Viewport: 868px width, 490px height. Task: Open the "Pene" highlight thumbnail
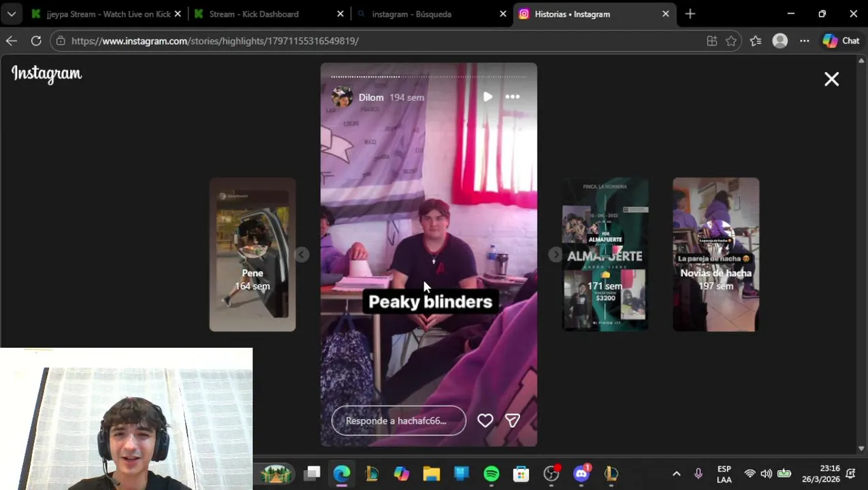point(253,255)
